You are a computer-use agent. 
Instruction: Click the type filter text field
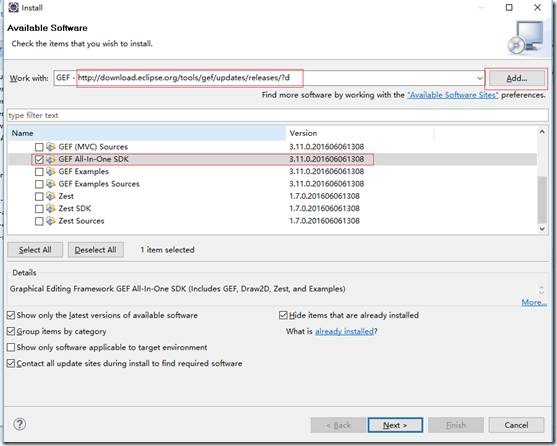[278, 115]
